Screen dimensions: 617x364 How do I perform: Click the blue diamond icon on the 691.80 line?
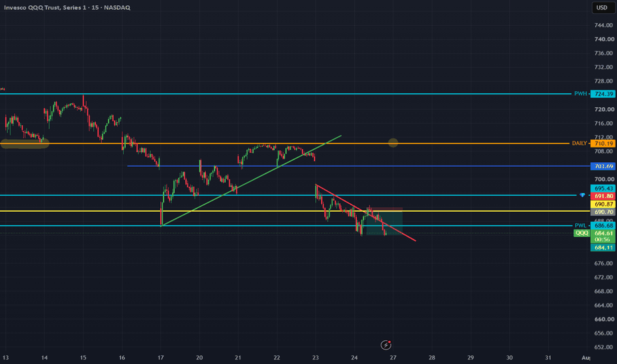pos(583,195)
